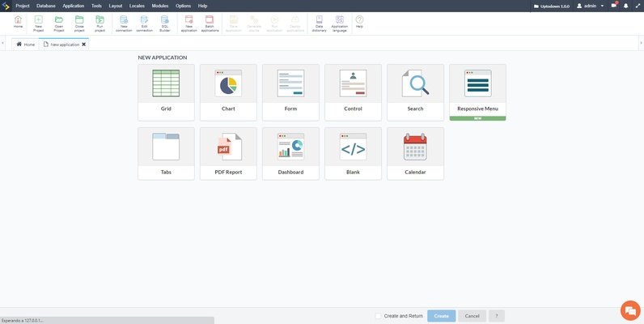Select the Calendar application type

point(415,154)
